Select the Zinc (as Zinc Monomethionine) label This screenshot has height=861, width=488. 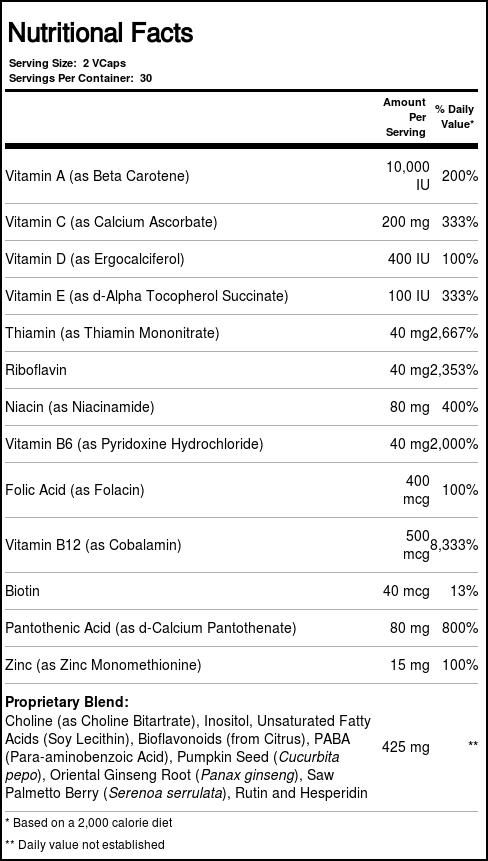(x=103, y=665)
